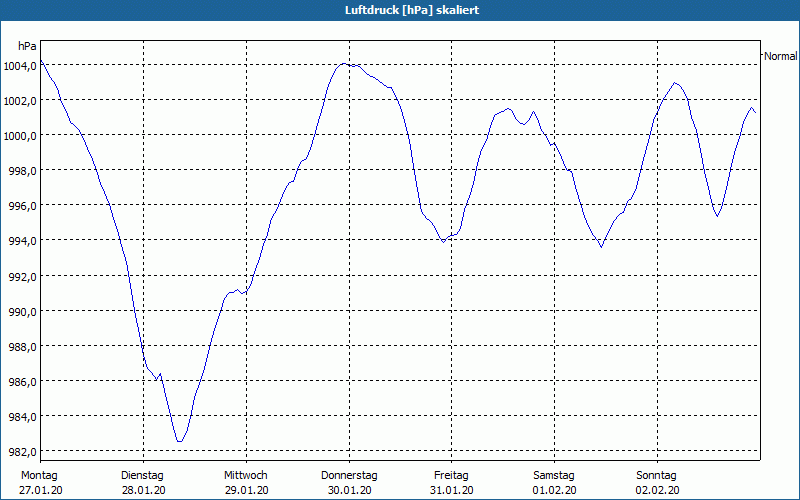This screenshot has width=800, height=500.
Task: Click the '994,0' axis value
Action: [22, 241]
